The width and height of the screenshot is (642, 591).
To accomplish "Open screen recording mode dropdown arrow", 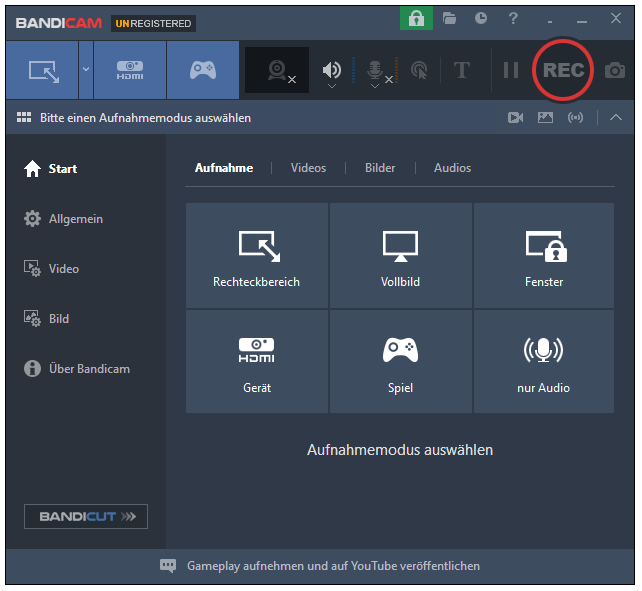I will pyautogui.click(x=86, y=70).
